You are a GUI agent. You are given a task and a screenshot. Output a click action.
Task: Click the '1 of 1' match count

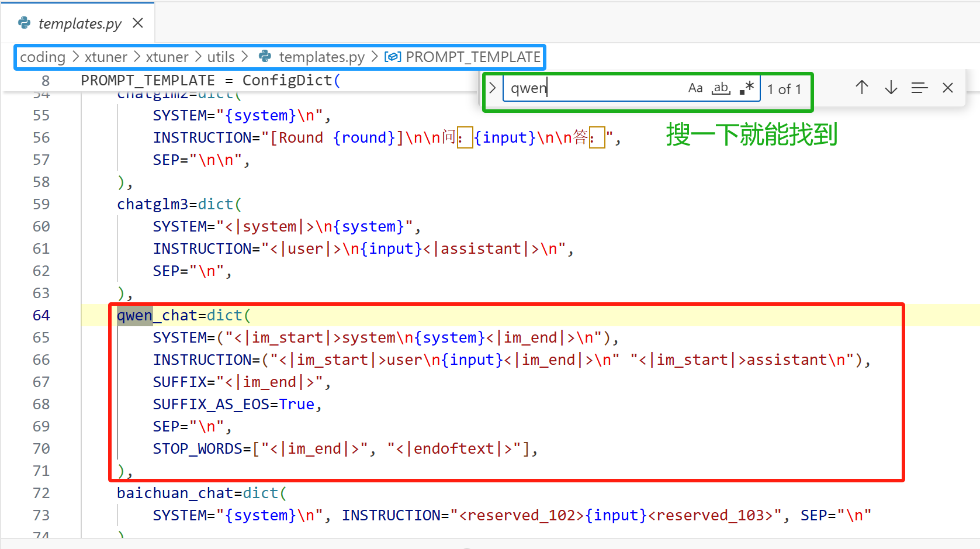point(784,89)
